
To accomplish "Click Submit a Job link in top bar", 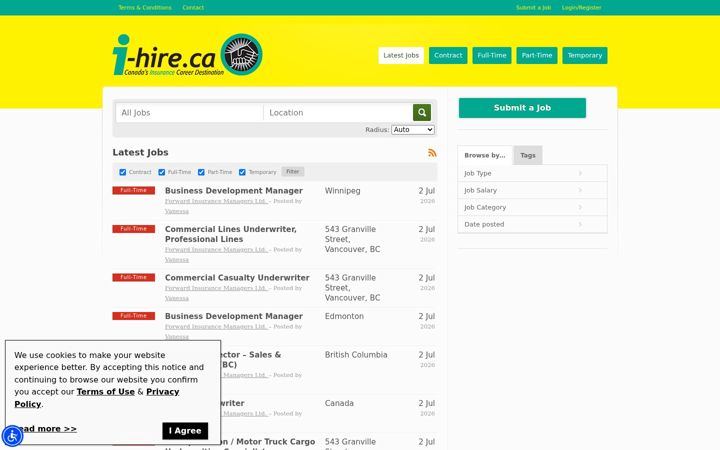I will tap(533, 7).
